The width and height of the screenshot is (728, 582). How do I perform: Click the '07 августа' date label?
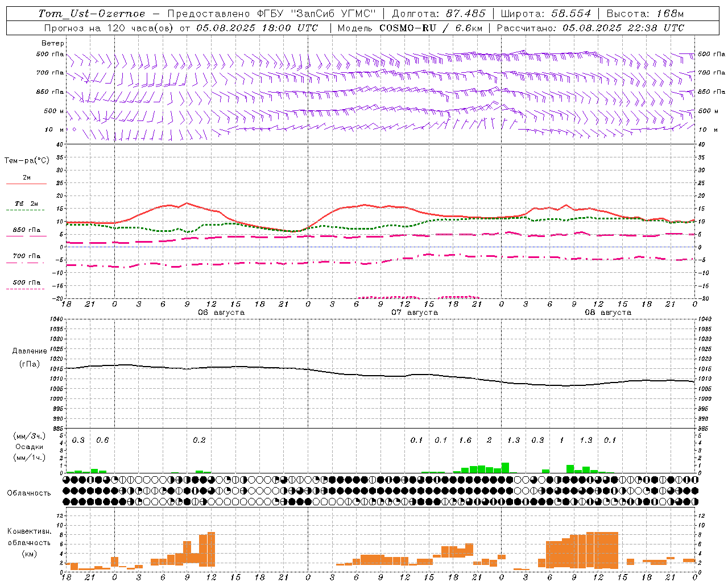pos(415,313)
